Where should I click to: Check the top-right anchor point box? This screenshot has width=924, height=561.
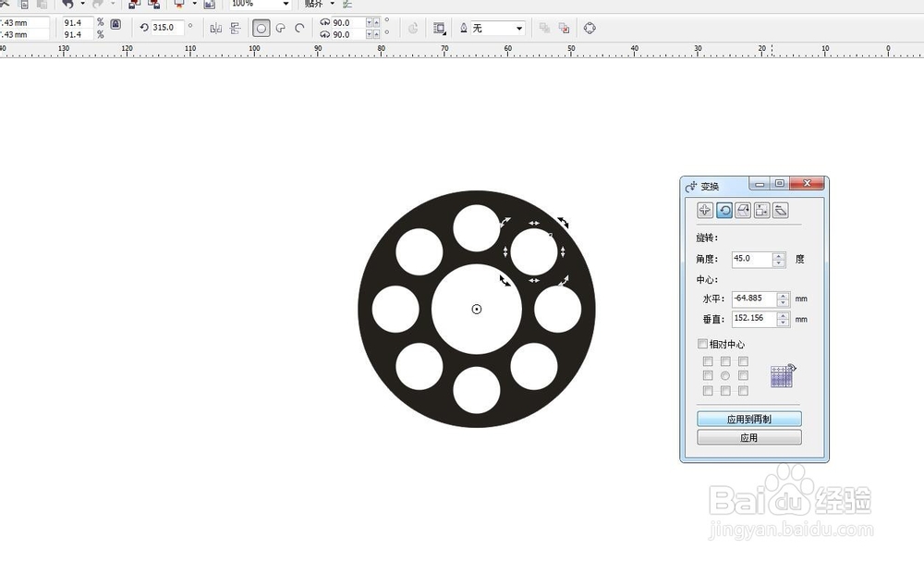point(743,361)
